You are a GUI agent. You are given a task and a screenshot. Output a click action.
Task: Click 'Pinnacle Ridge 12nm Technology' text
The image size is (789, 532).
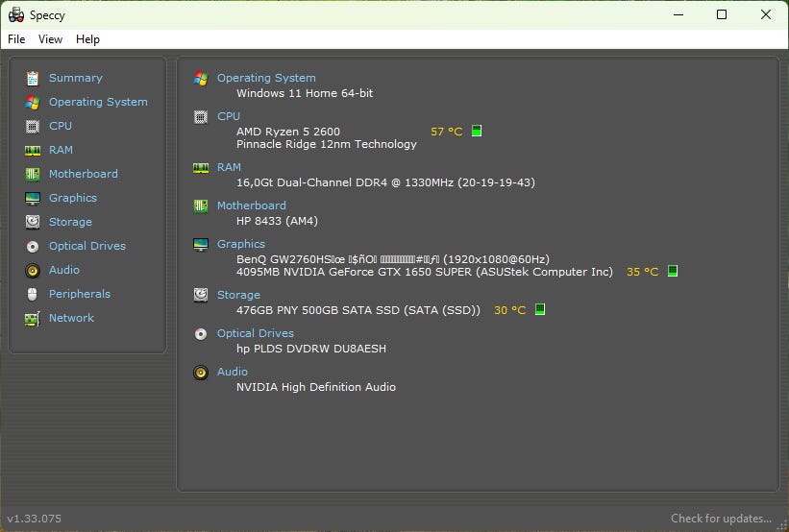point(327,144)
